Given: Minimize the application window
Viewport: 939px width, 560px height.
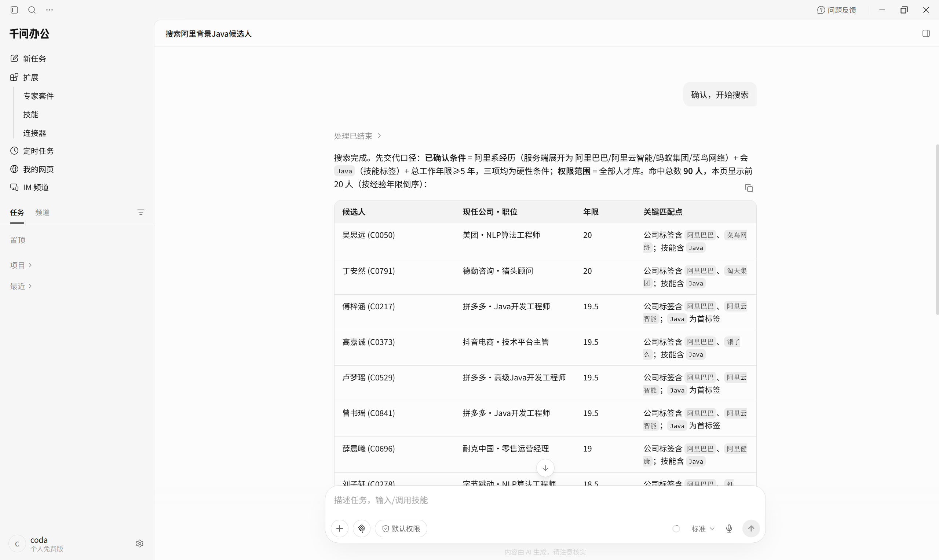Looking at the screenshot, I should [x=882, y=10].
